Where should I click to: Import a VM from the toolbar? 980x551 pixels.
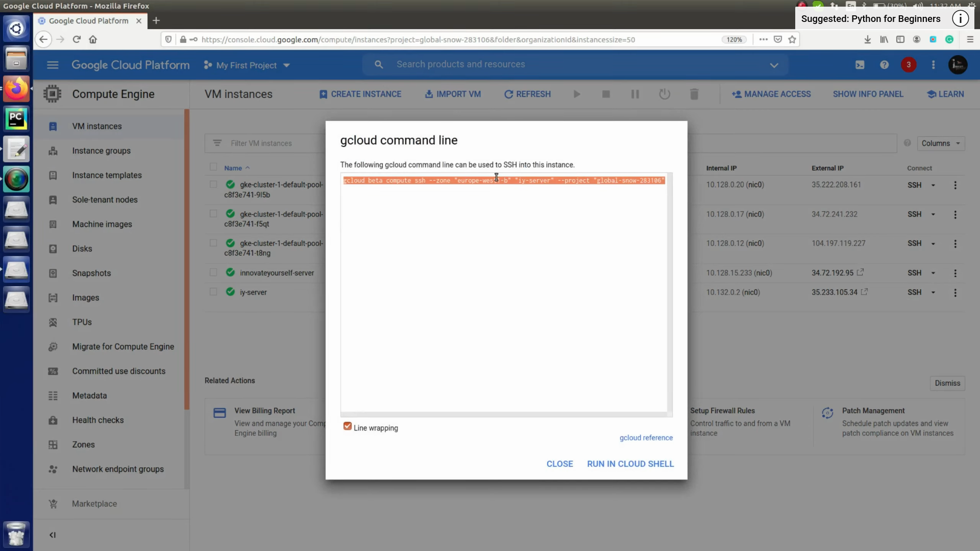pyautogui.click(x=453, y=94)
